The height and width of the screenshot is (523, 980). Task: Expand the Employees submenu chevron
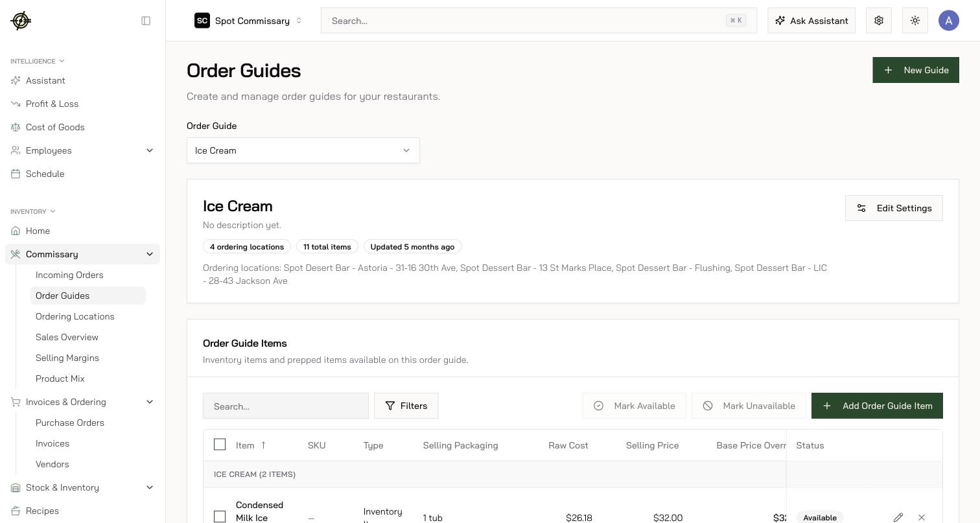pyautogui.click(x=150, y=150)
